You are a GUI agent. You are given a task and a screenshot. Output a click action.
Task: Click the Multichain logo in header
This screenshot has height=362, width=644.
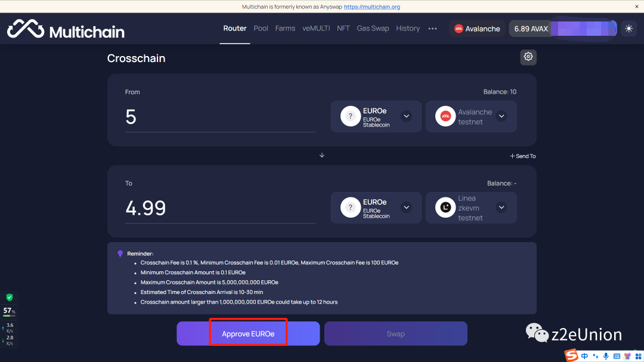(66, 30)
